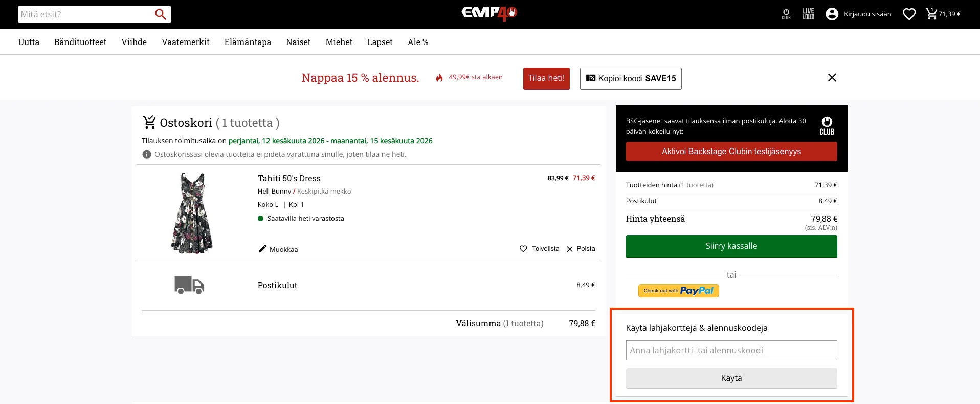The image size is (980, 404).
Task: Open the Ale % menu
Action: point(418,42)
